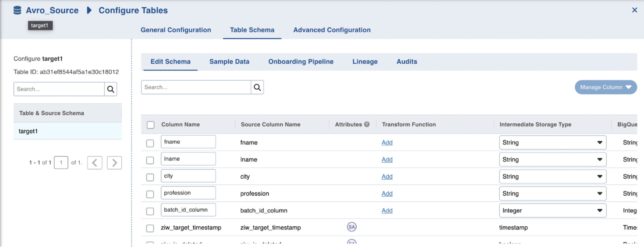The height and width of the screenshot is (248, 644).
Task: Click the Avro_Source database icon
Action: tap(17, 10)
